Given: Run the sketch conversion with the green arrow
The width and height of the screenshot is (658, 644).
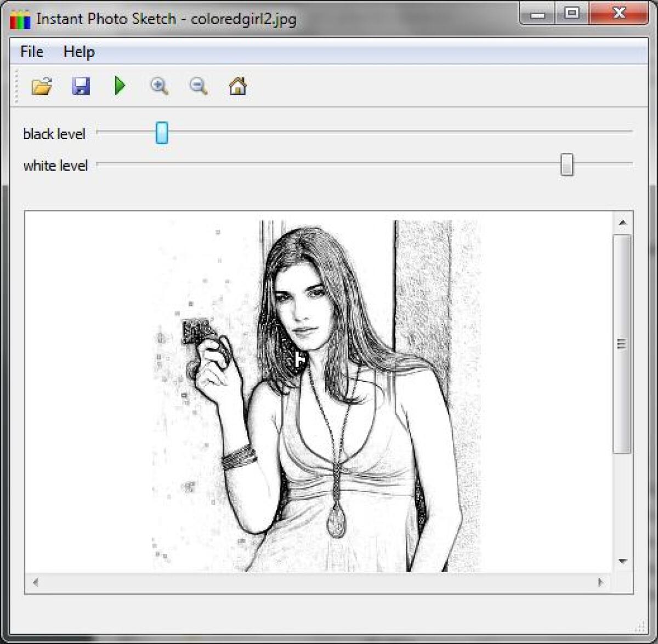Looking at the screenshot, I should [x=120, y=86].
